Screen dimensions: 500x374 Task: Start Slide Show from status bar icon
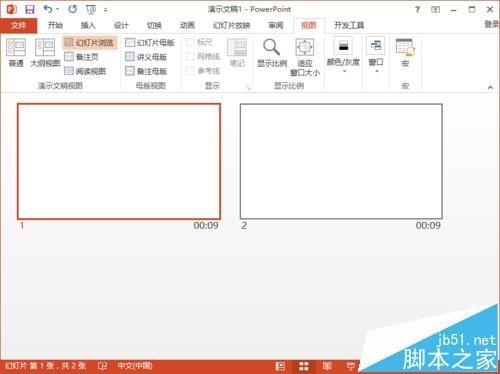[x=351, y=366]
